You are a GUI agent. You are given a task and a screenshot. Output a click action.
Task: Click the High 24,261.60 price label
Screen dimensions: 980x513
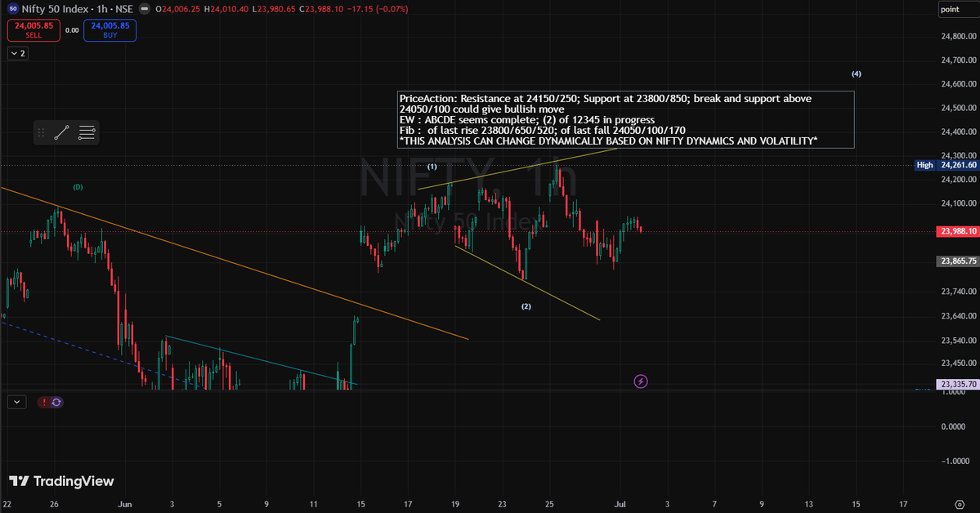click(946, 165)
